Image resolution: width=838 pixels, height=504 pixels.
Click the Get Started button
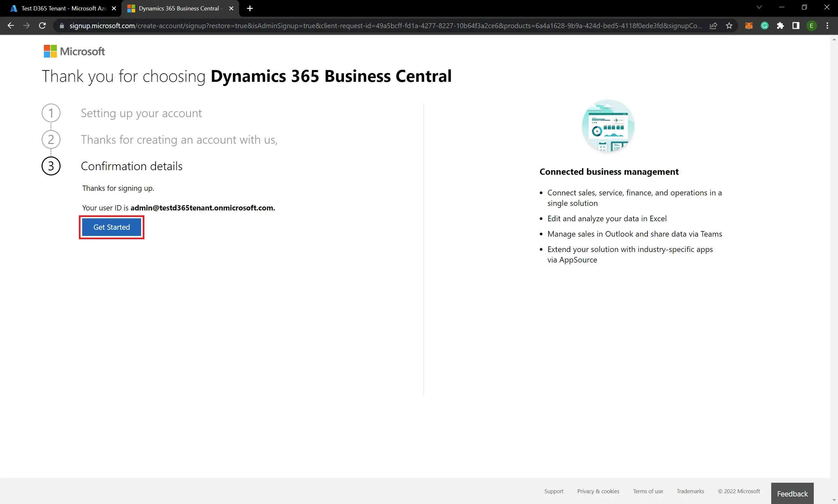(x=111, y=227)
